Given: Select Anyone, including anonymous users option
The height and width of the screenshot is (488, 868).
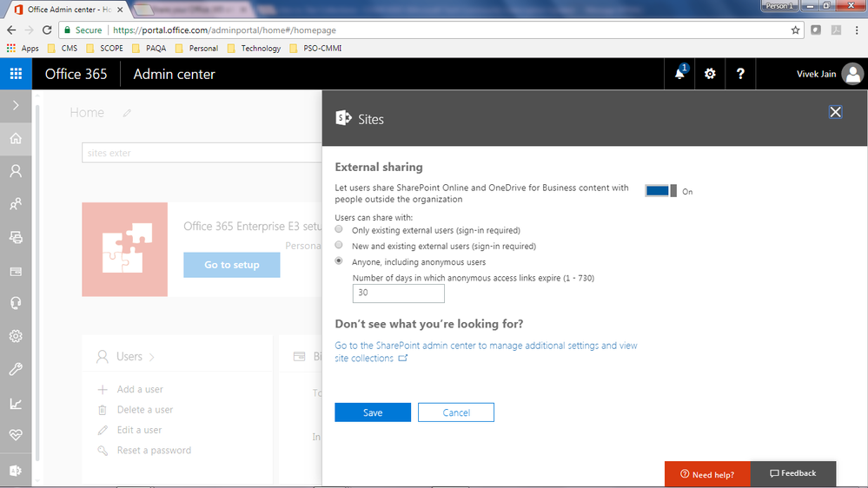Looking at the screenshot, I should click(x=339, y=261).
